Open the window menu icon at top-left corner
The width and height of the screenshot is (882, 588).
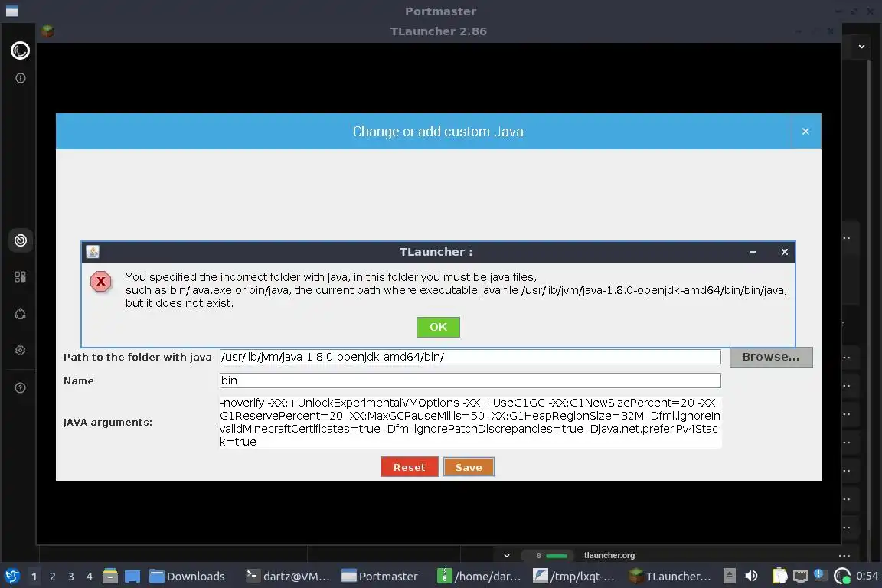11,11
